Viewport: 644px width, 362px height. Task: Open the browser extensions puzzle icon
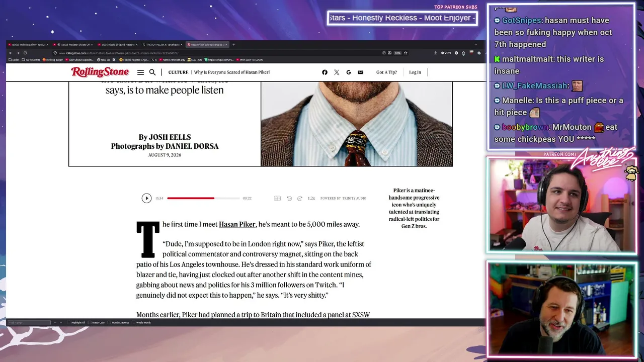pos(463,53)
